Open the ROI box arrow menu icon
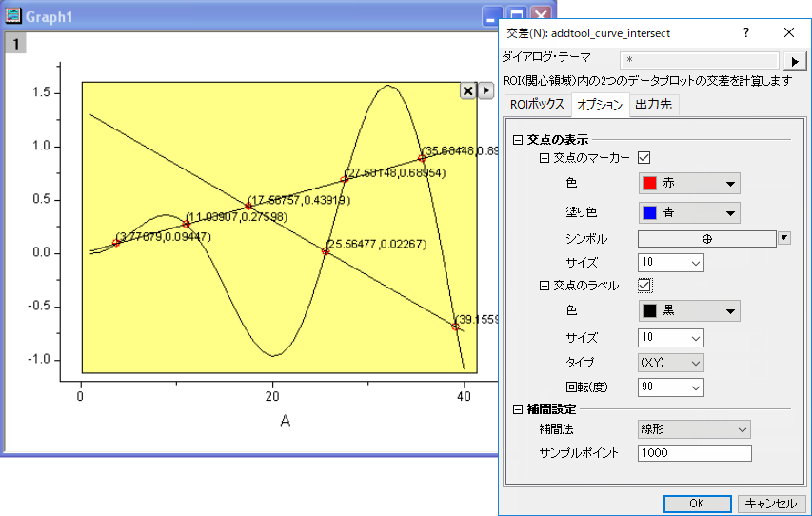812x516 pixels. [485, 90]
